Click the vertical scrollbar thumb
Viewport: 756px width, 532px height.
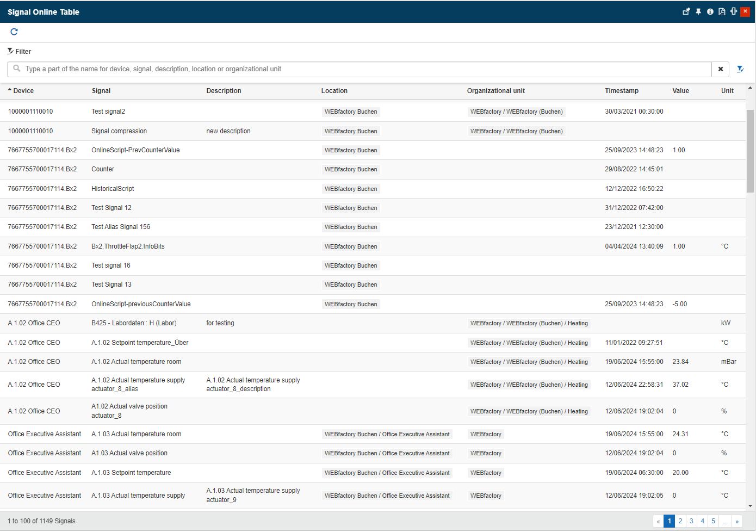click(x=750, y=151)
